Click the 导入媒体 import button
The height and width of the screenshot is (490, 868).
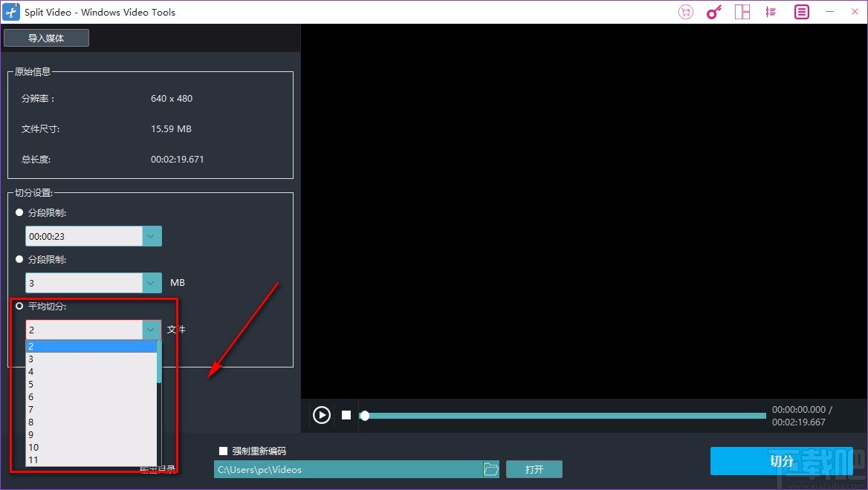point(46,37)
